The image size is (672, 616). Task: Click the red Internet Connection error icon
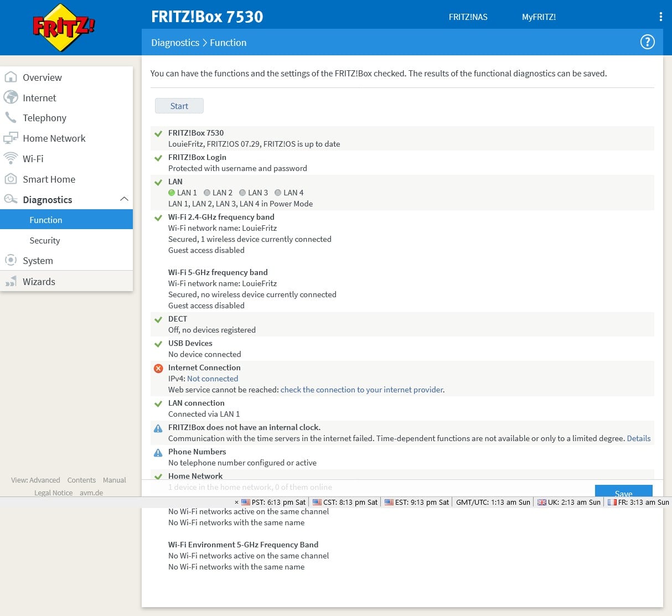(158, 368)
